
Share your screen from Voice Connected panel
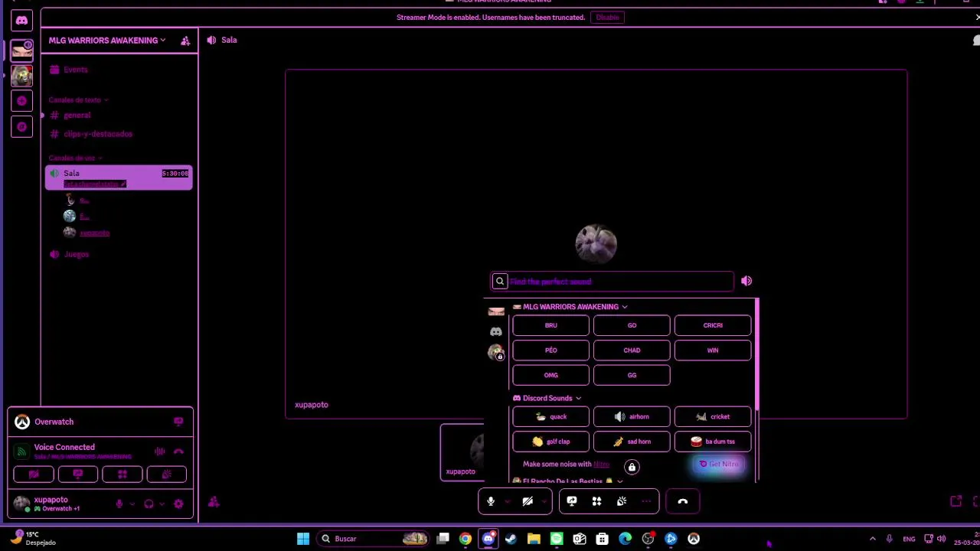(x=78, y=474)
